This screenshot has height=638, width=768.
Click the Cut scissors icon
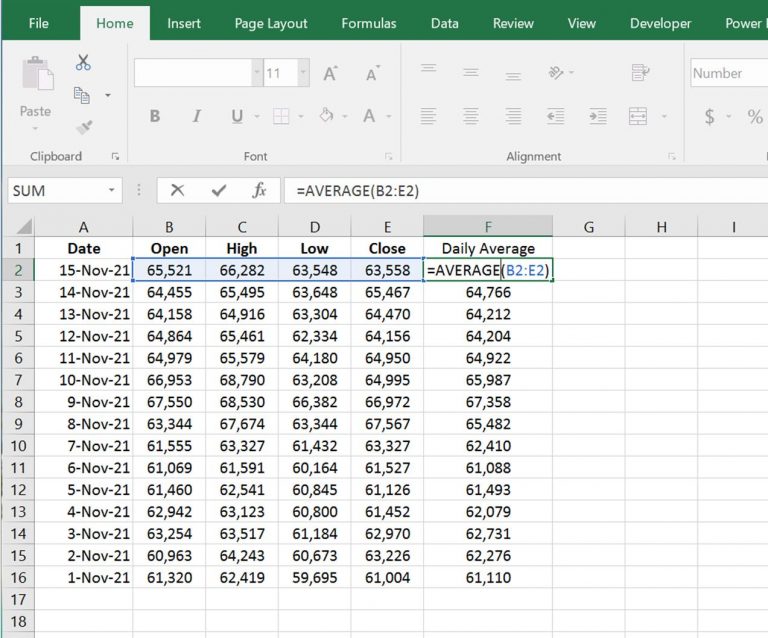coord(83,64)
